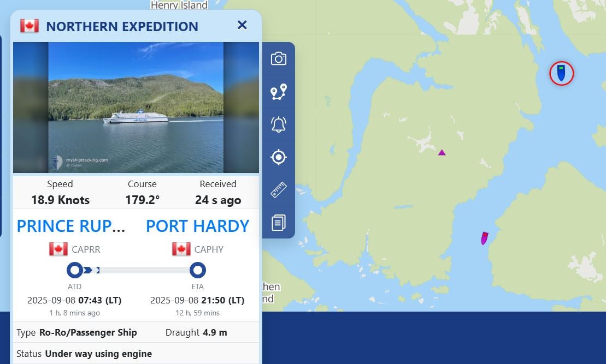
Task: Select the circled blue vessel marker on map
Action: click(561, 74)
